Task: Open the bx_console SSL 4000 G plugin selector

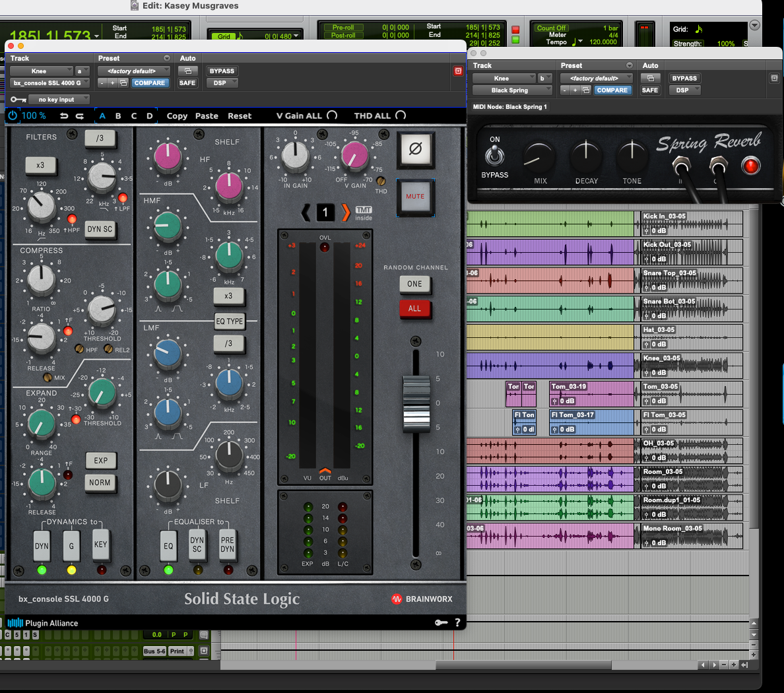Action: 49,83
